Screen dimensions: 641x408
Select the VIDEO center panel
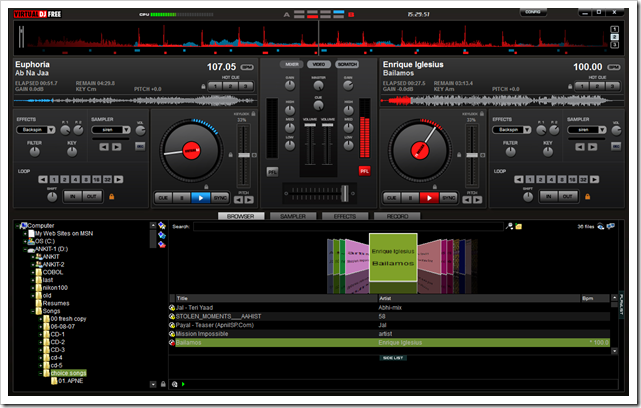[x=319, y=64]
